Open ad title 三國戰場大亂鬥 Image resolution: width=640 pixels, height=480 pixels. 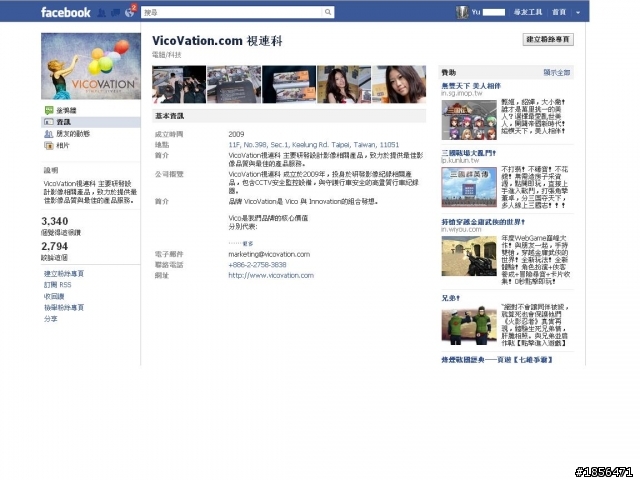(x=469, y=153)
